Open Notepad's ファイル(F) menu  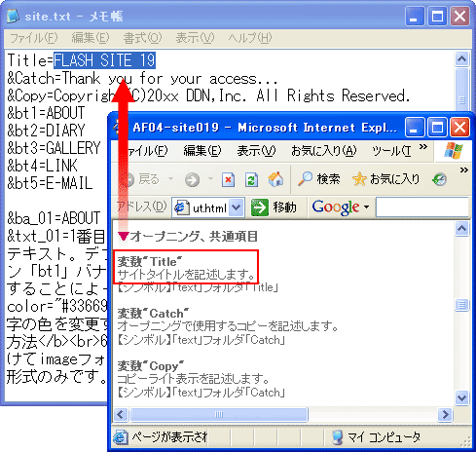[x=34, y=38]
